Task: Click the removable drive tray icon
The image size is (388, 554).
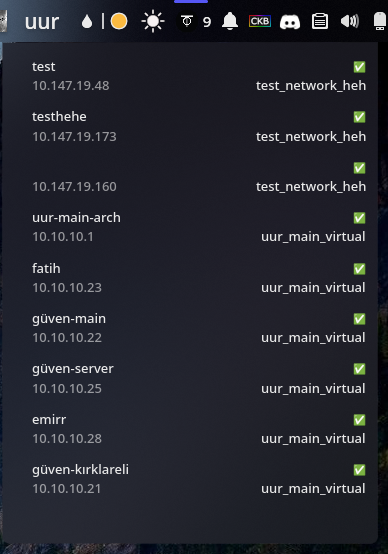Action: pyautogui.click(x=380, y=21)
